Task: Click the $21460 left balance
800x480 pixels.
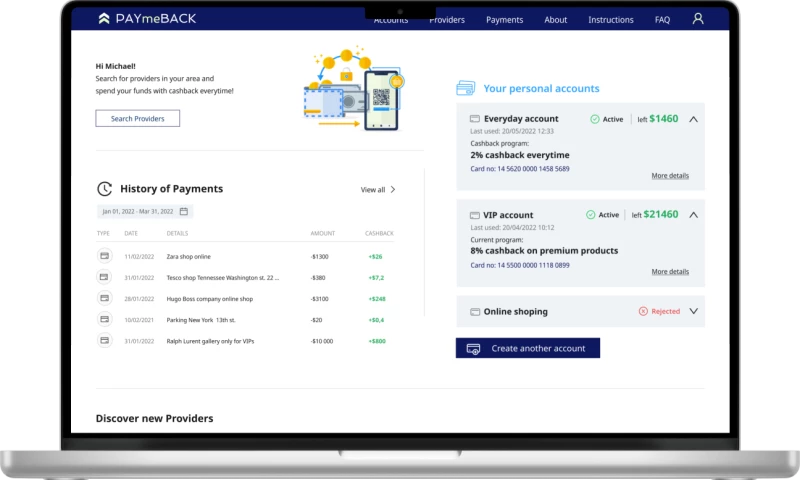Action: 661,214
